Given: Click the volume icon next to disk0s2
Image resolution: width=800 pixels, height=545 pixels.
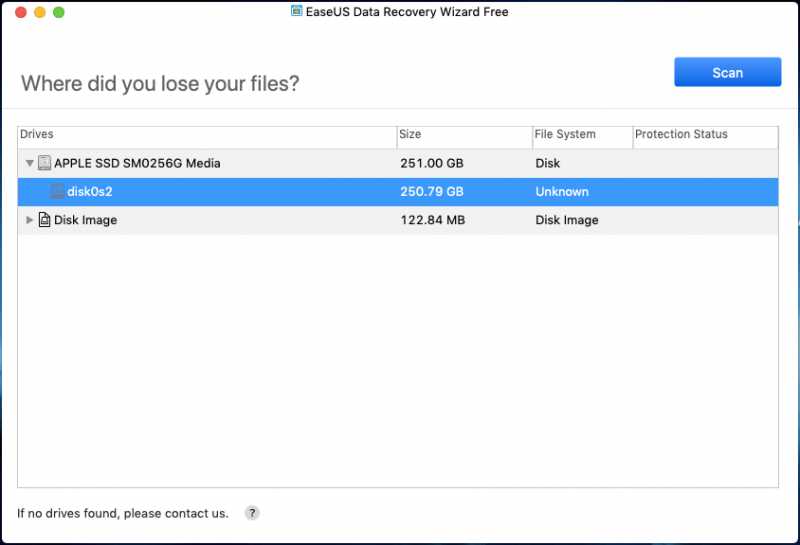Looking at the screenshot, I should coord(57,191).
